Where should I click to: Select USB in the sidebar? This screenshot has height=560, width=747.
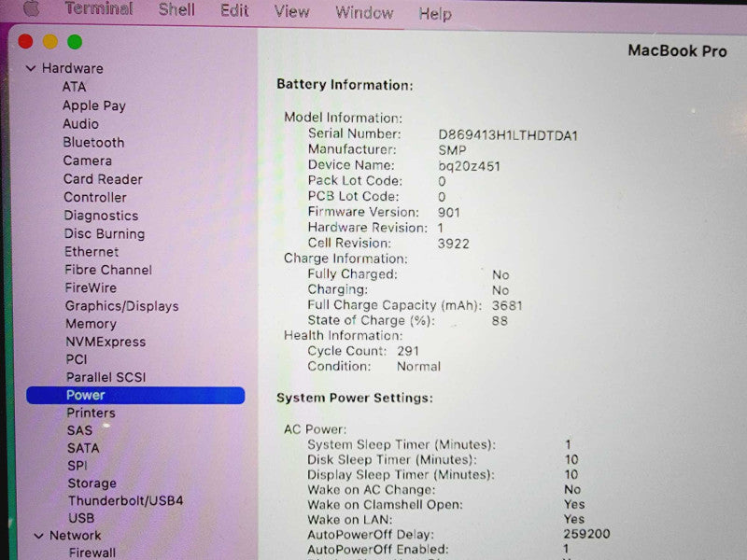click(x=81, y=518)
